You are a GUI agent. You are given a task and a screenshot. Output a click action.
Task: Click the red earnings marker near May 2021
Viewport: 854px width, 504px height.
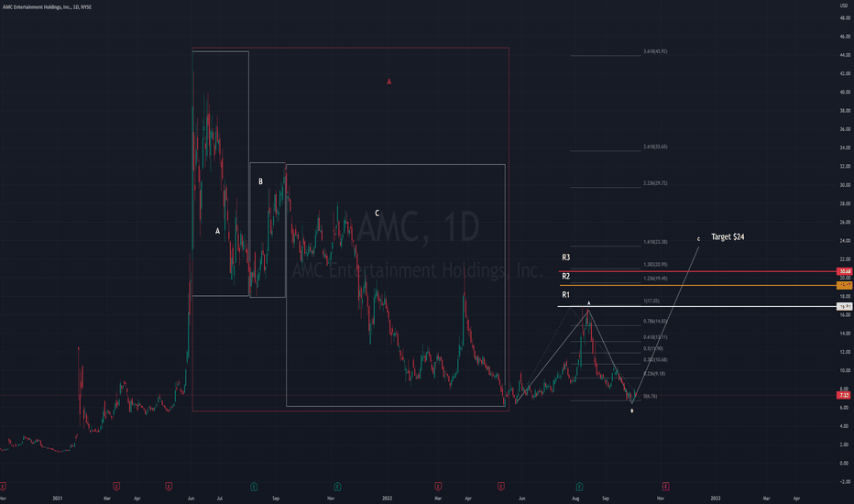pyautogui.click(x=169, y=486)
